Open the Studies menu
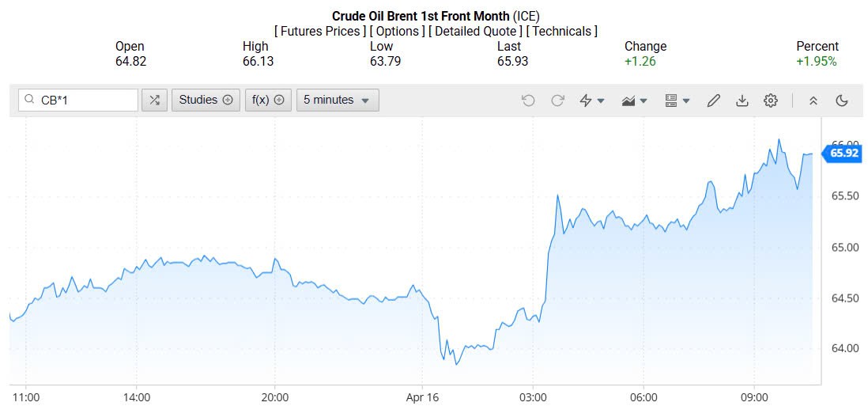The image size is (868, 406). pyautogui.click(x=206, y=101)
